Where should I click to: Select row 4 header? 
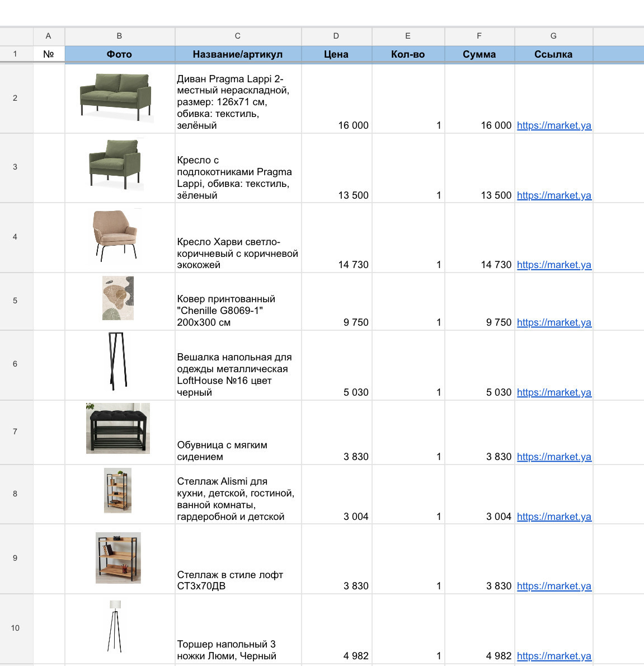17,237
